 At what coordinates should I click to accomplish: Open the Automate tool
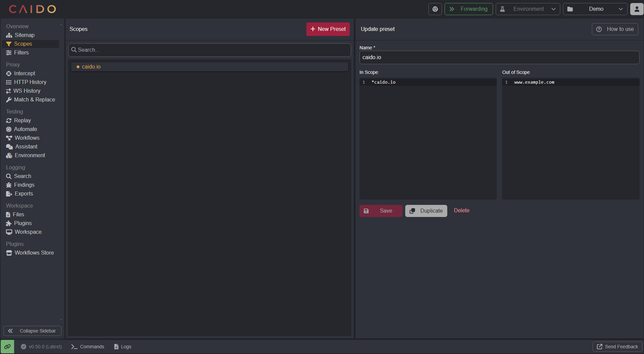26,129
